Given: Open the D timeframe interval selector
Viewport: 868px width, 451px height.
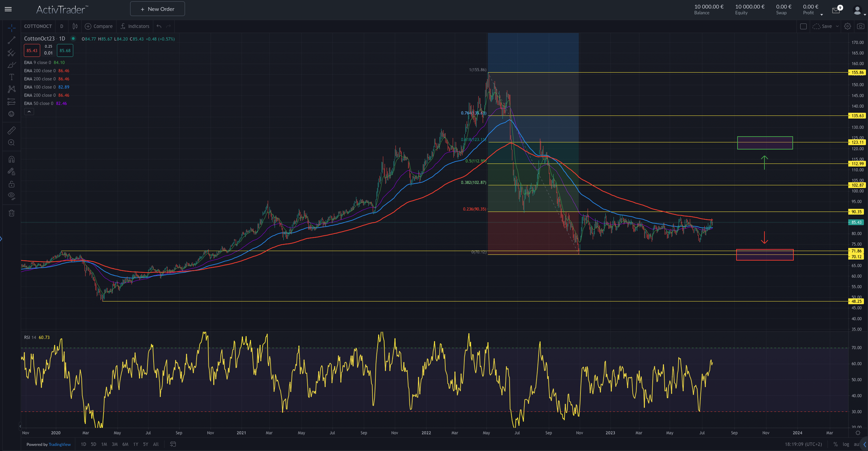Looking at the screenshot, I should [62, 26].
